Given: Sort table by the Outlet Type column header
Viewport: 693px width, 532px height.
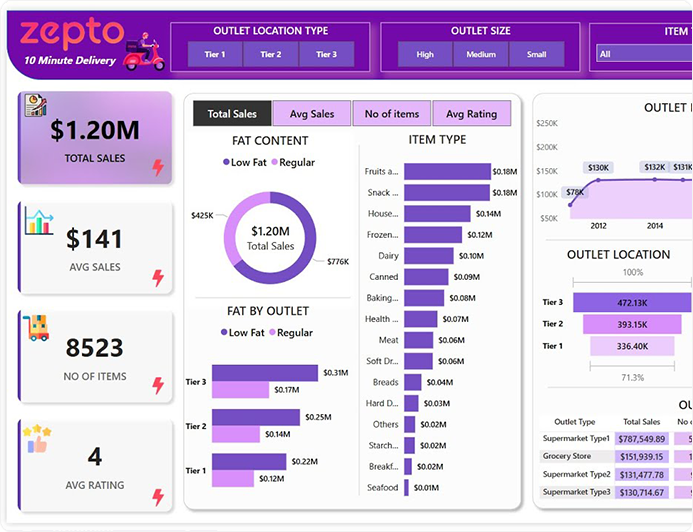Looking at the screenshot, I should point(568,422).
